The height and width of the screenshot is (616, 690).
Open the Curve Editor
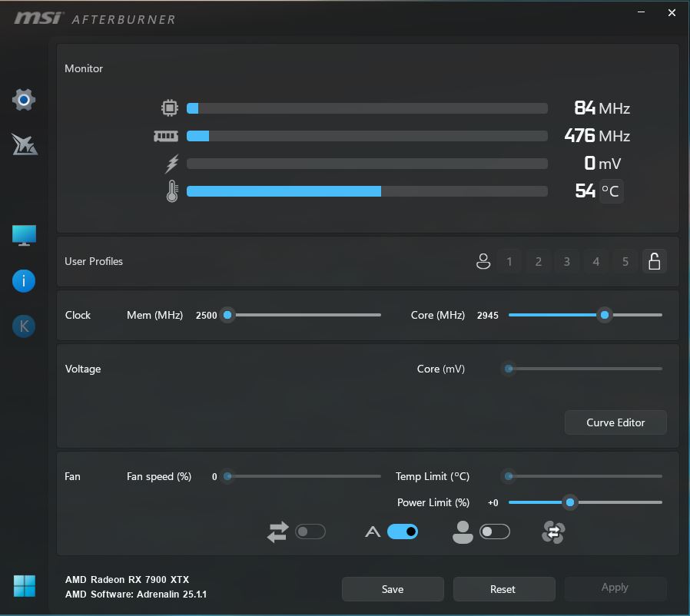pyautogui.click(x=615, y=422)
